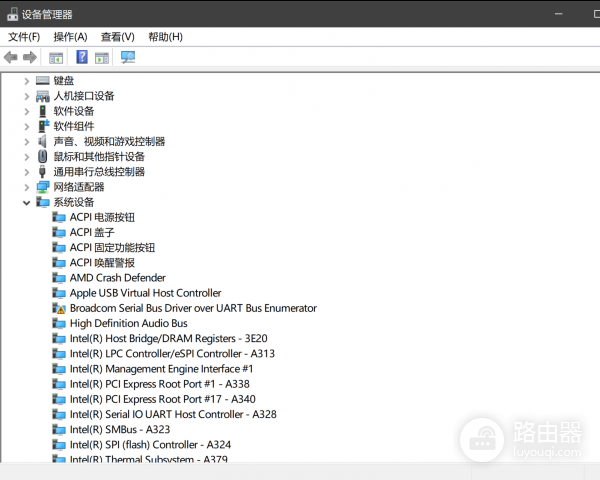This screenshot has width=600, height=480.
Task: Click the icon beside Apple USB Virtual Host Controller
Action: pyautogui.click(x=59, y=293)
